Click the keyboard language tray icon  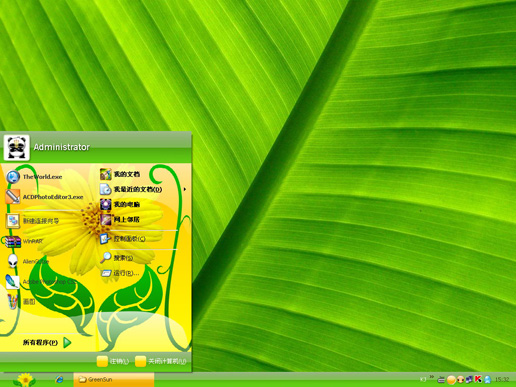tap(441, 379)
